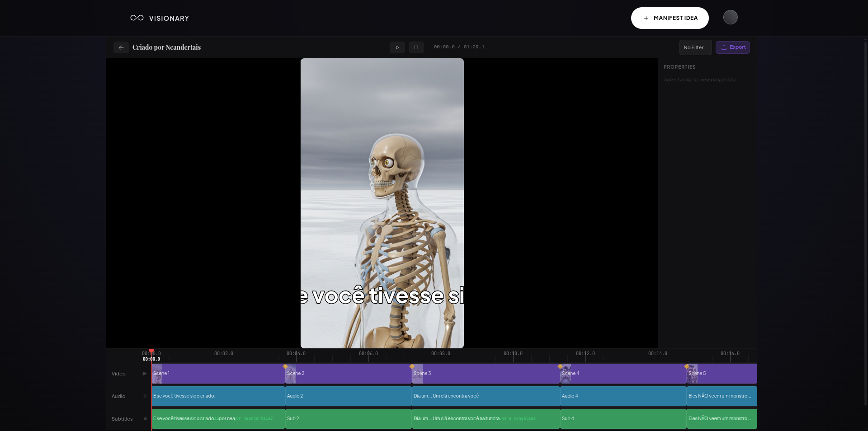Click the Export button
Screen dimensions: 868x431
coord(732,47)
